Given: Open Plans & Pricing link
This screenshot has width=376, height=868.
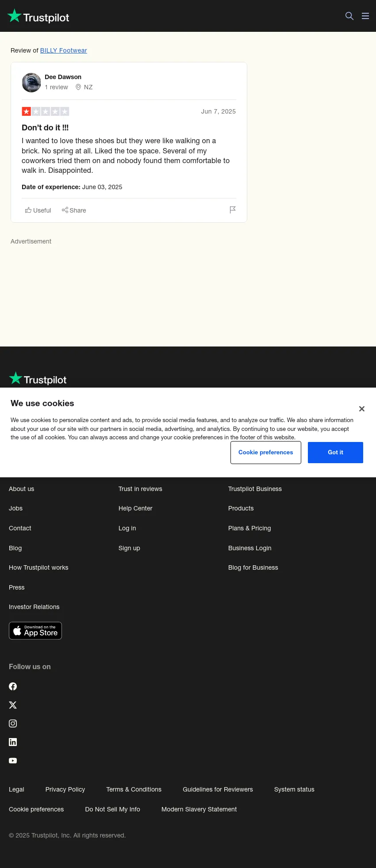Looking at the screenshot, I should point(249,528).
